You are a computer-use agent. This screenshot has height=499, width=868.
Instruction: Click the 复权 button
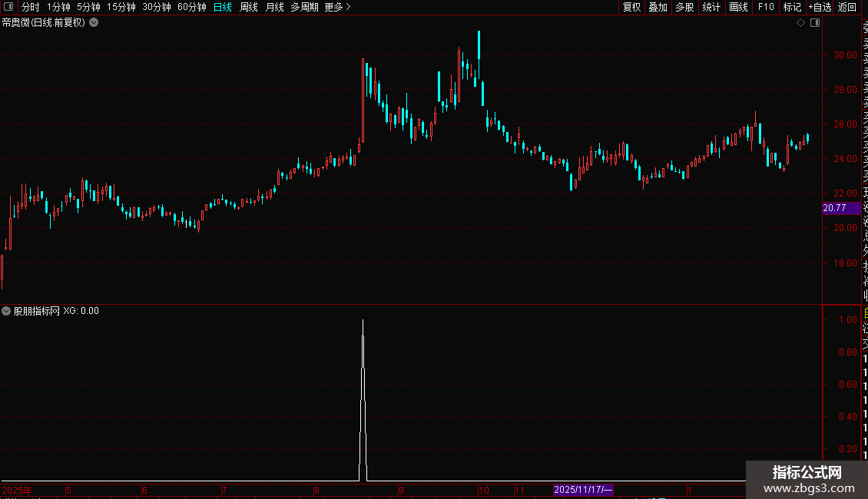(x=631, y=7)
